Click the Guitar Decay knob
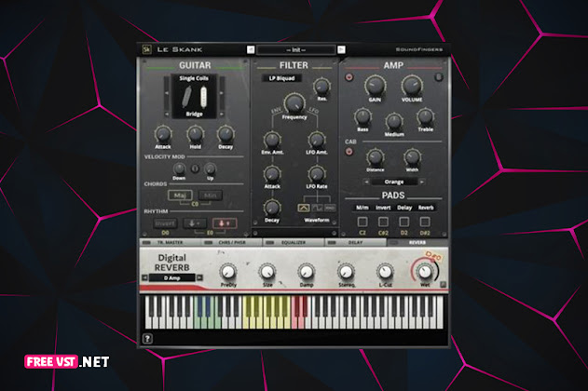Image resolution: width=588 pixels, height=391 pixels. [x=226, y=134]
